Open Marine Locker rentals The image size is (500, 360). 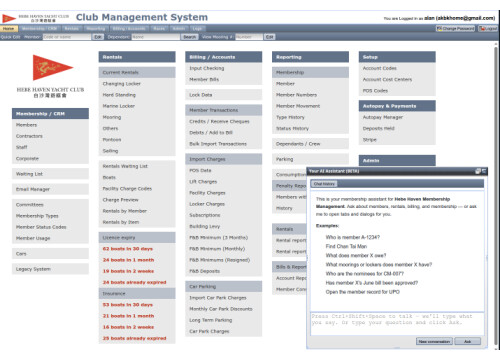(119, 106)
